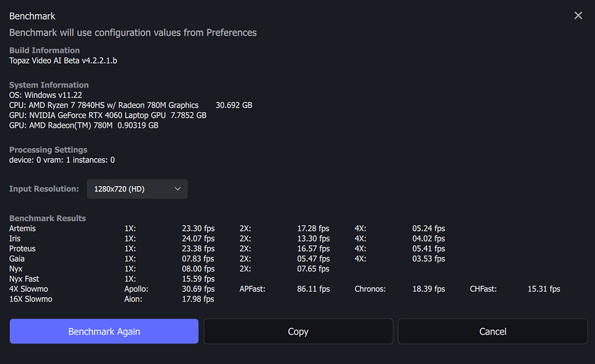The image size is (595, 364).
Task: Click the System Information heading
Action: [x=49, y=85]
